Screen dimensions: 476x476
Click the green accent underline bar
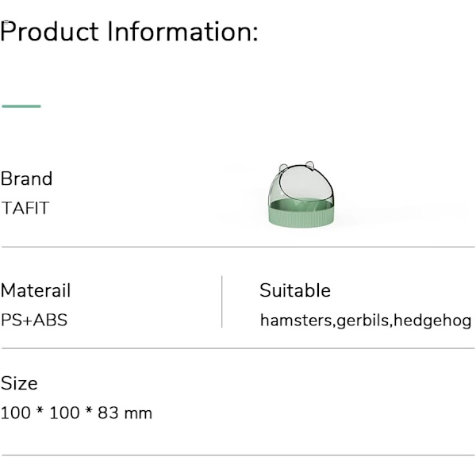[x=21, y=106]
